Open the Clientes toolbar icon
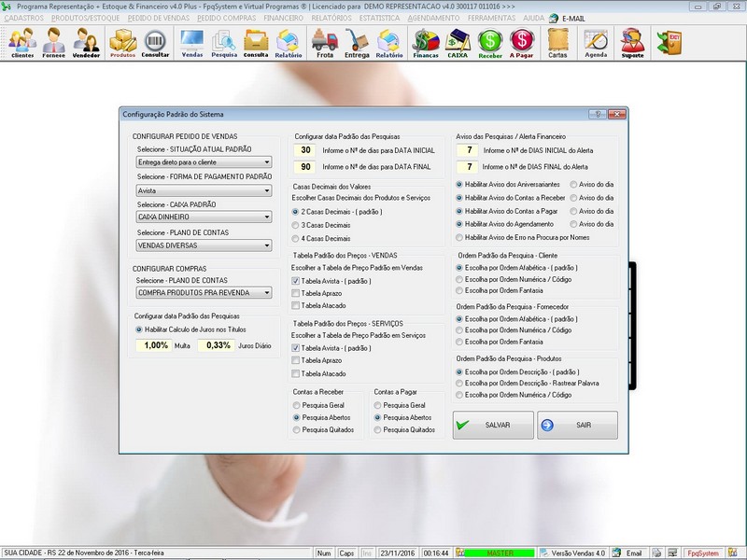This screenshot has width=747, height=560. (22, 42)
